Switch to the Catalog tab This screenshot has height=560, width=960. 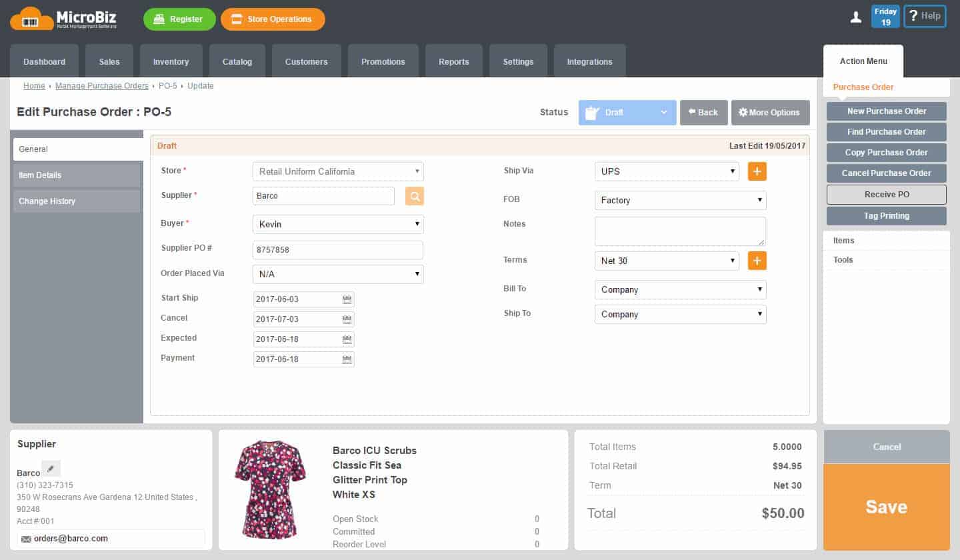[237, 61]
